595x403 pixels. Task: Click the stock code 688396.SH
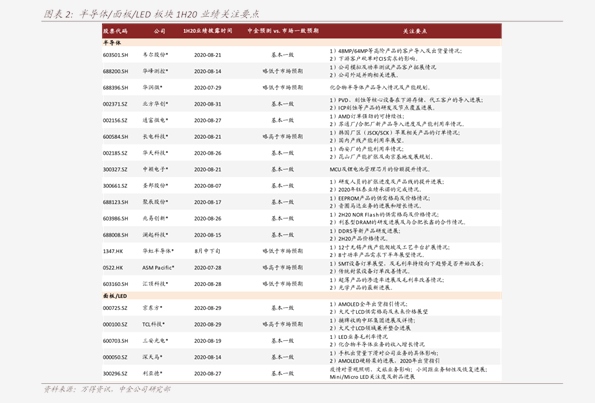pyautogui.click(x=115, y=88)
